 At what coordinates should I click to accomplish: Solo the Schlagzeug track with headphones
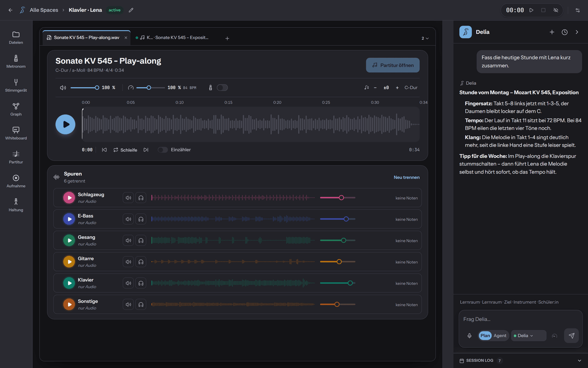click(141, 198)
